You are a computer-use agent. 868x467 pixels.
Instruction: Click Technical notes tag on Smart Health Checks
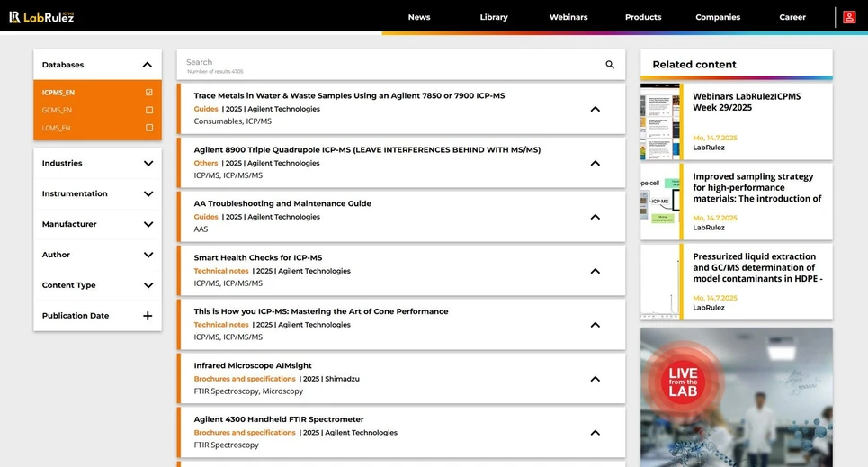221,271
